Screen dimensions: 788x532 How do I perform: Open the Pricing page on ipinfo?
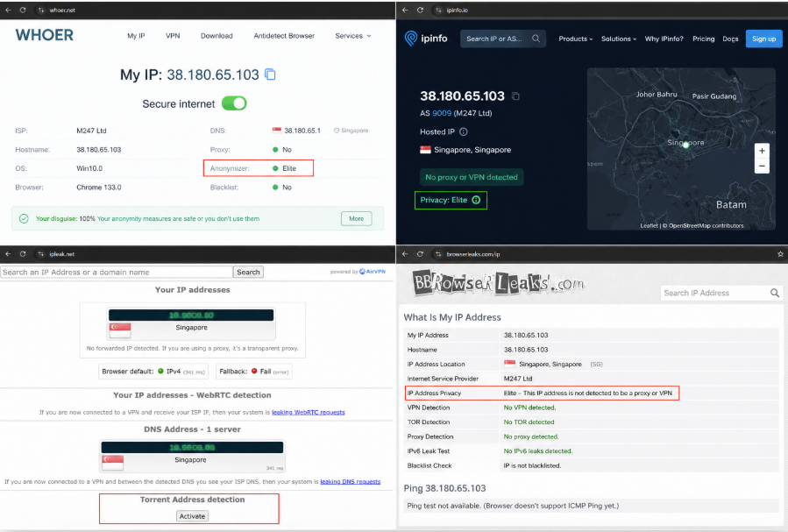(x=703, y=39)
